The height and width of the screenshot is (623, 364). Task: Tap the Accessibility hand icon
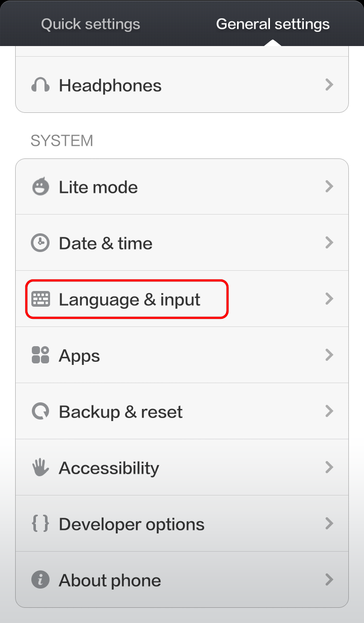40,468
